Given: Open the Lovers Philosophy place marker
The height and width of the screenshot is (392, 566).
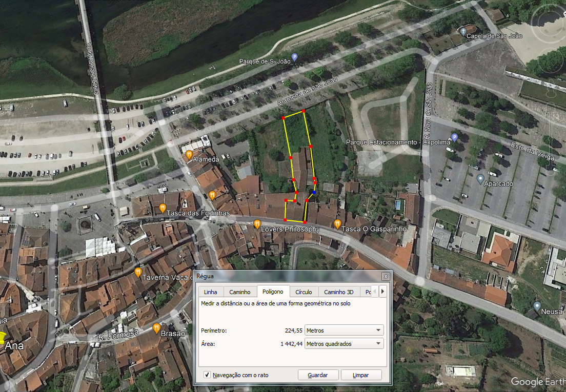Looking at the screenshot, I should 257,224.
